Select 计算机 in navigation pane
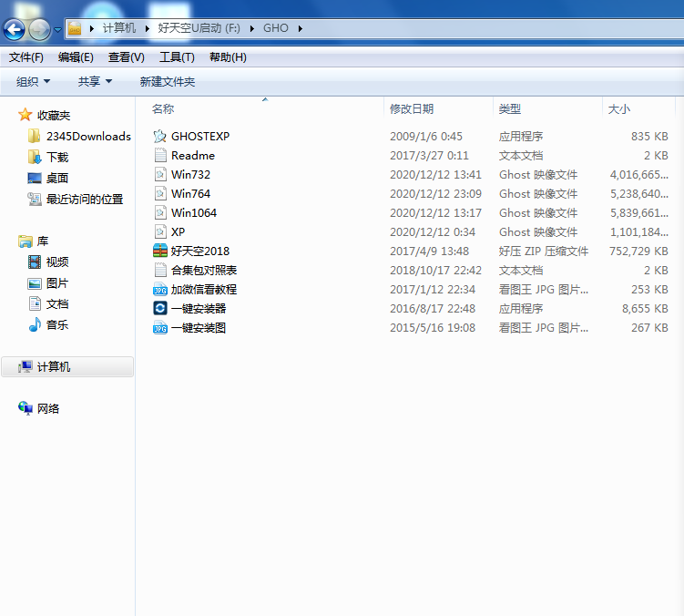Viewport: 684px width, 616px height. (x=67, y=366)
